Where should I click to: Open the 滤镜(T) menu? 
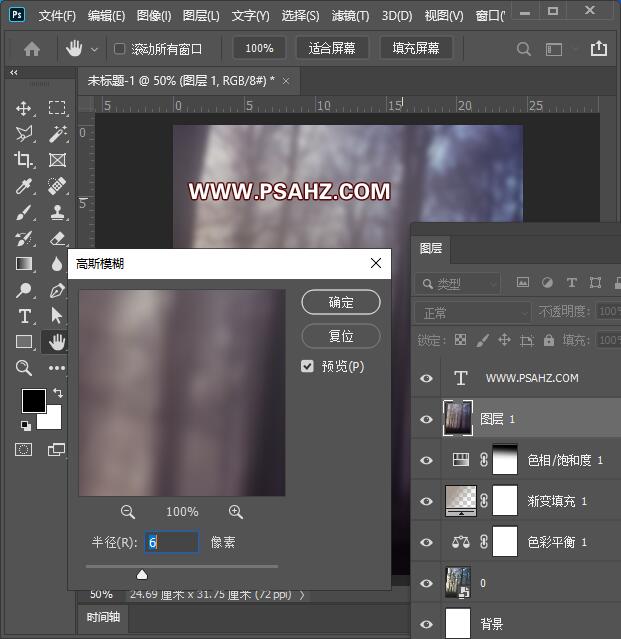pos(350,15)
